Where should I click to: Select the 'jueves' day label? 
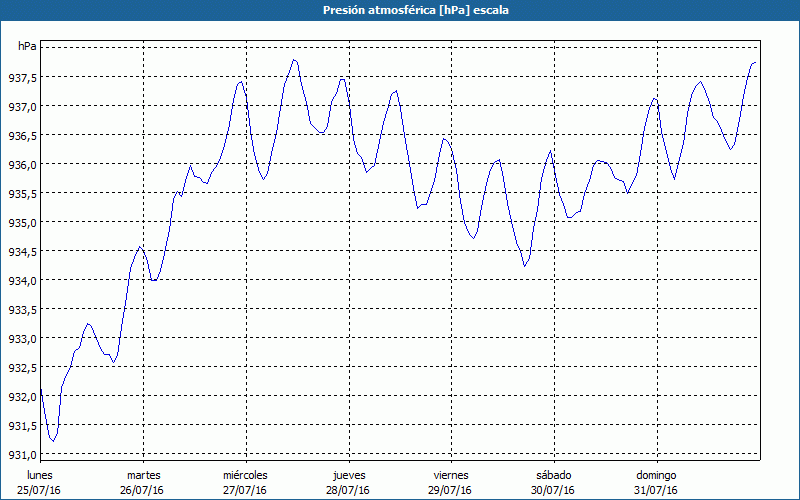point(348,475)
